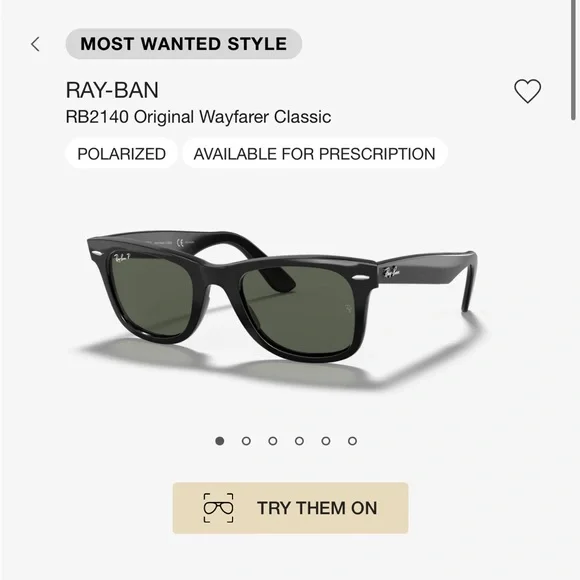Viewport: 580px width, 580px height.
Task: Select the first filled carousel dot
Action: coord(220,441)
